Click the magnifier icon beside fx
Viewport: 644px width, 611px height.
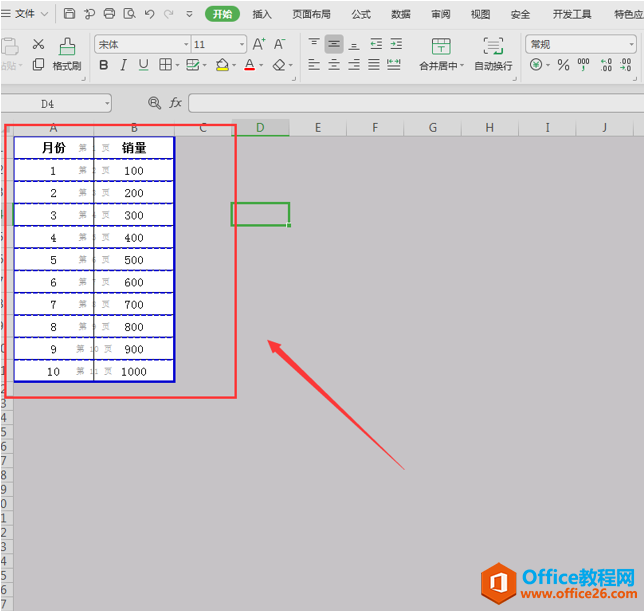pos(154,103)
